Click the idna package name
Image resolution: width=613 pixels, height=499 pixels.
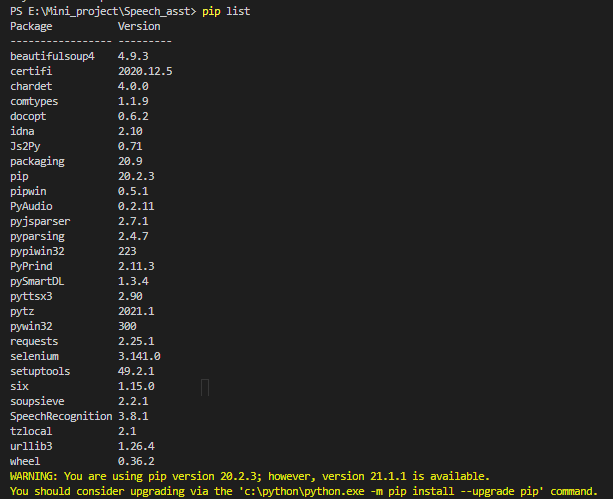(x=22, y=131)
